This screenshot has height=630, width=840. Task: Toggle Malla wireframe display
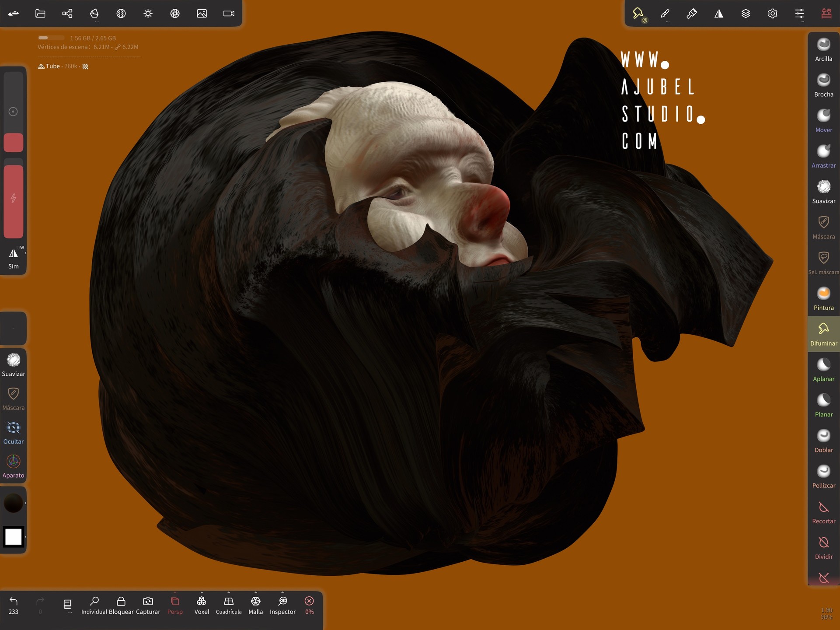point(256,605)
